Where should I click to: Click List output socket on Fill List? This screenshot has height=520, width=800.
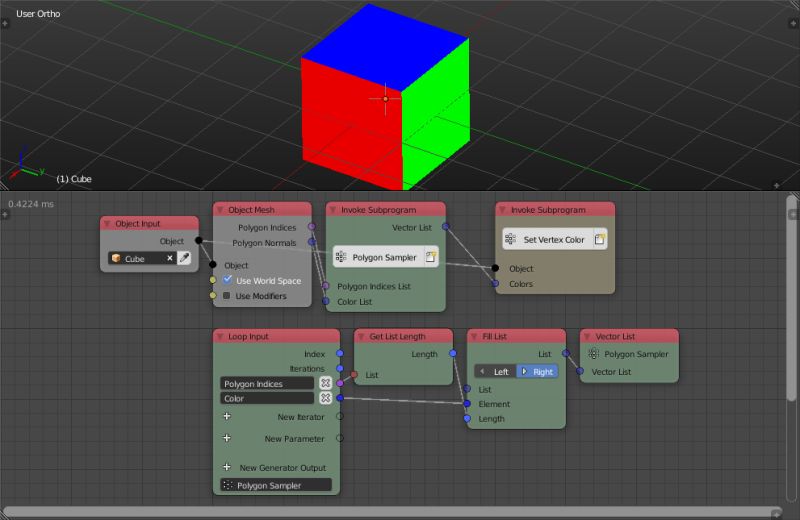tap(566, 353)
